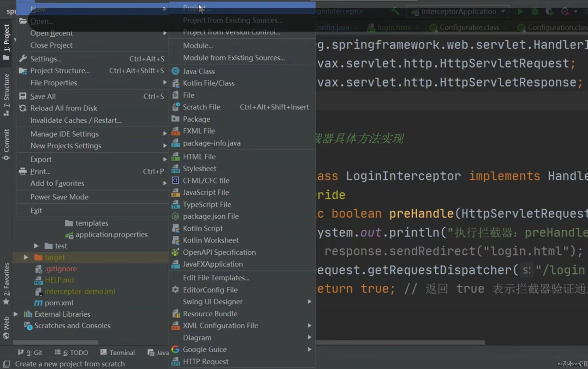
Task: Click the Settings wrench icon
Action: [x=23, y=59]
